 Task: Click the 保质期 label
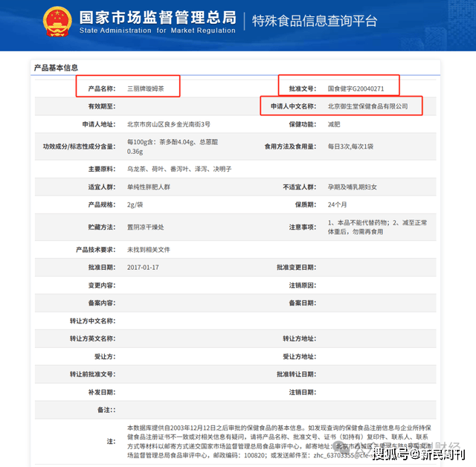click(x=306, y=204)
